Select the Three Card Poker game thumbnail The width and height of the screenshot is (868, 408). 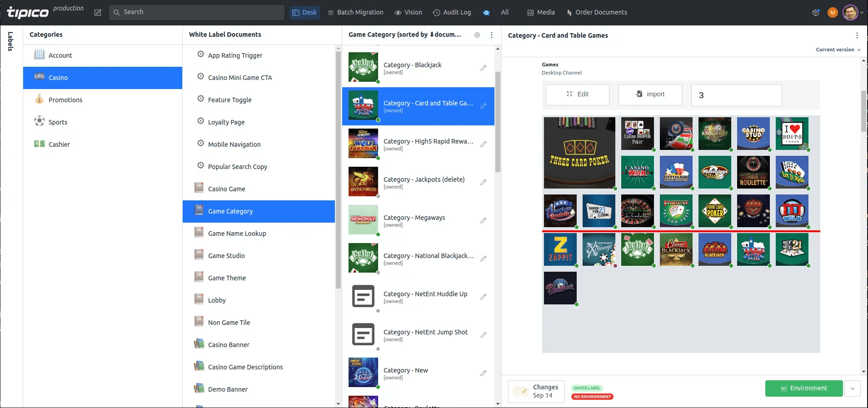(579, 153)
